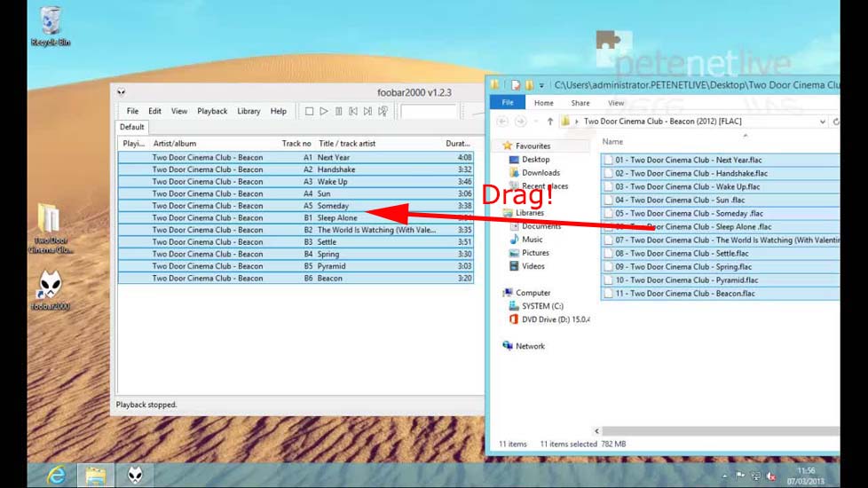868x488 pixels.
Task: Expand the Explorer address bar history dropdown
Action: (x=823, y=122)
